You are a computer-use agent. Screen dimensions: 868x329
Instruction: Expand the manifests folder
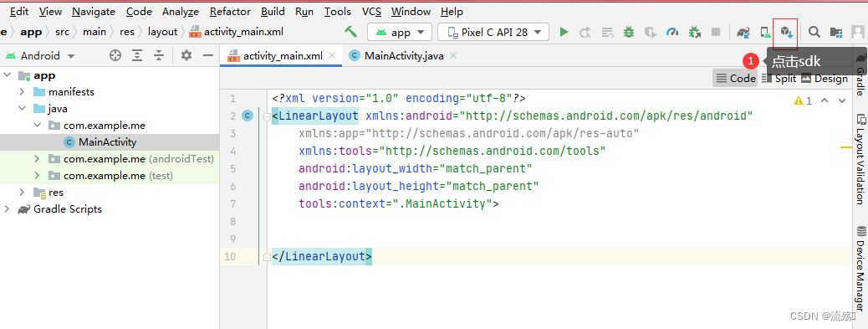click(22, 92)
